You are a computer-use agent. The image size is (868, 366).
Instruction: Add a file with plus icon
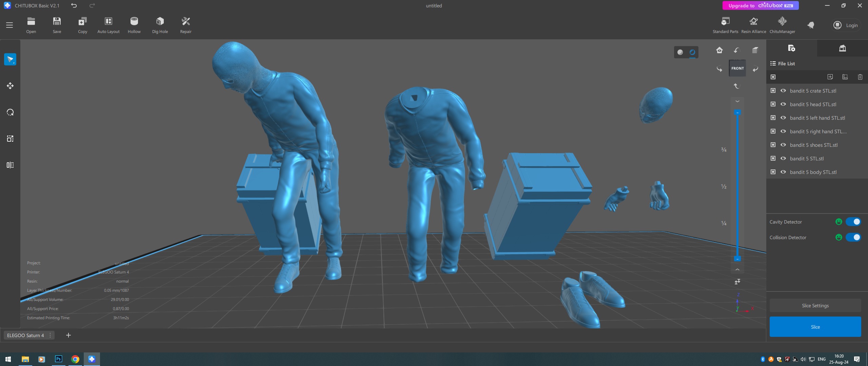click(830, 77)
